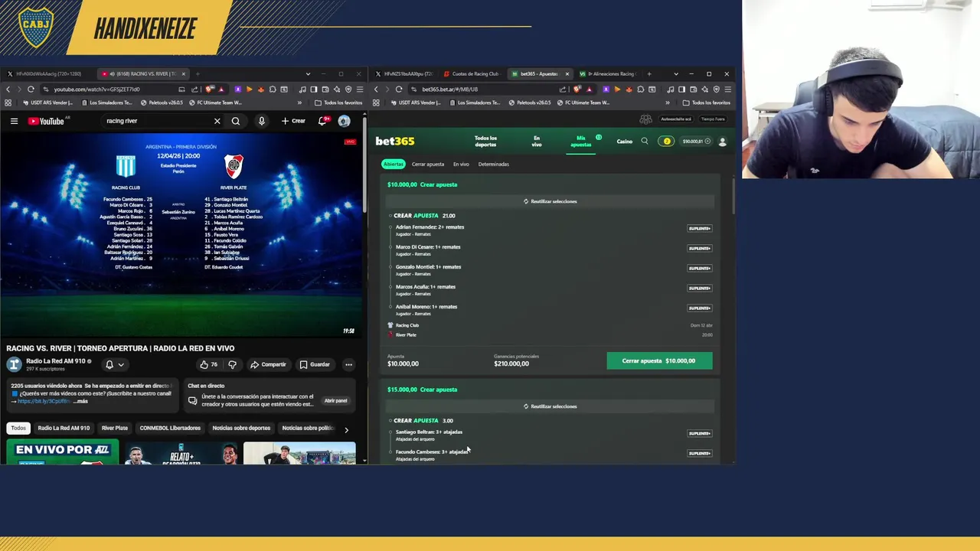Expand notification options next to subscriber bell
The width and height of the screenshot is (980, 551).
point(121,365)
